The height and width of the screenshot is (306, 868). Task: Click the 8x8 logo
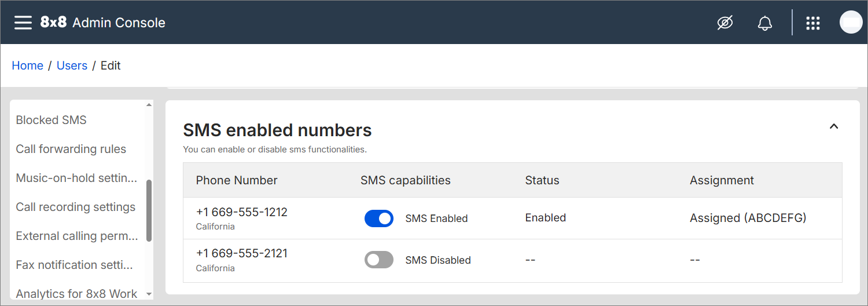tap(53, 23)
